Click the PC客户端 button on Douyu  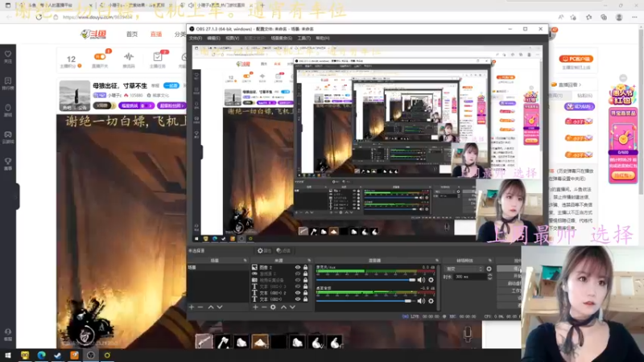[576, 59]
